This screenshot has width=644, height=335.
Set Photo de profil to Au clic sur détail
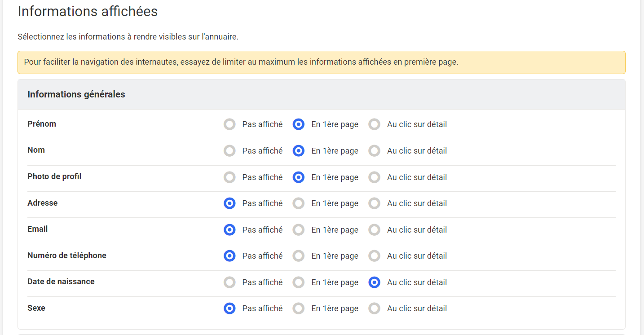coord(375,177)
